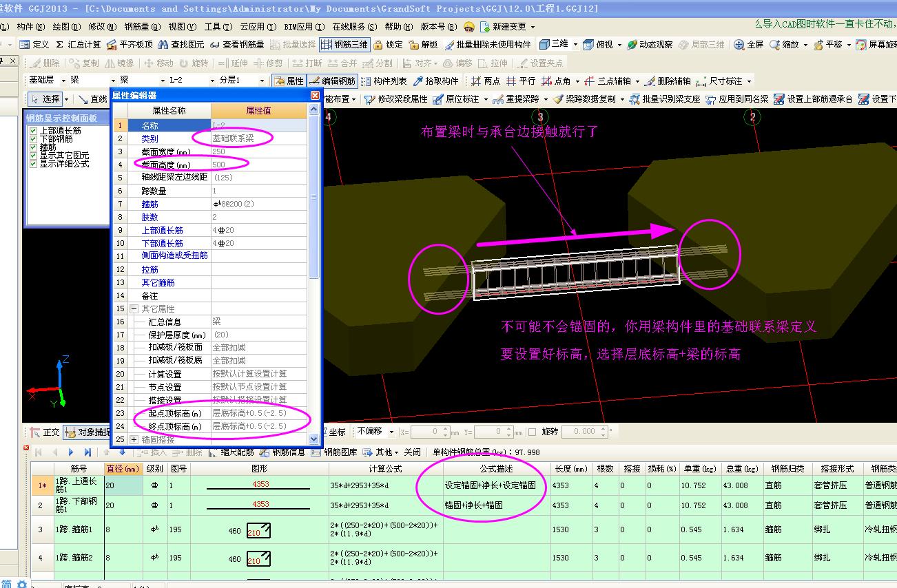Click 平齐板顶 toolbar button
The width and height of the screenshot is (897, 588).
130,44
